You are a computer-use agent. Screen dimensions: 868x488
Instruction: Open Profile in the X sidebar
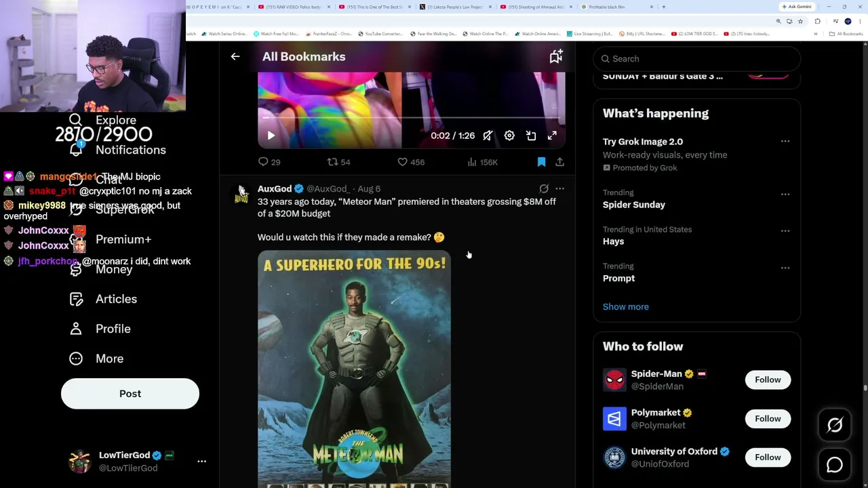click(100, 329)
